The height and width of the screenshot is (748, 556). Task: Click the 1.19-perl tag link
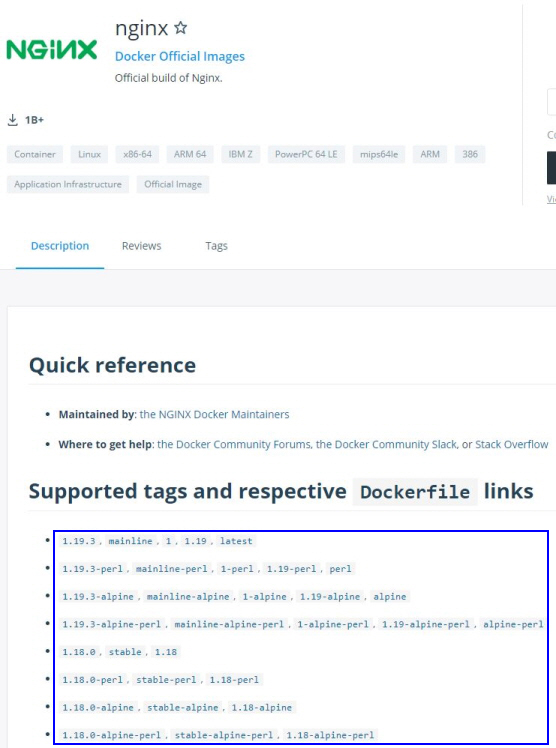(x=291, y=569)
